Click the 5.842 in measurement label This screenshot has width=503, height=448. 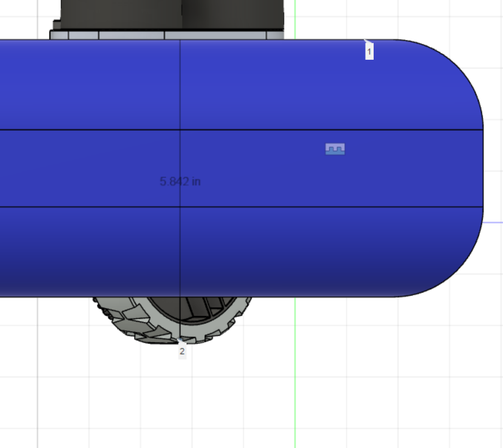[180, 182]
